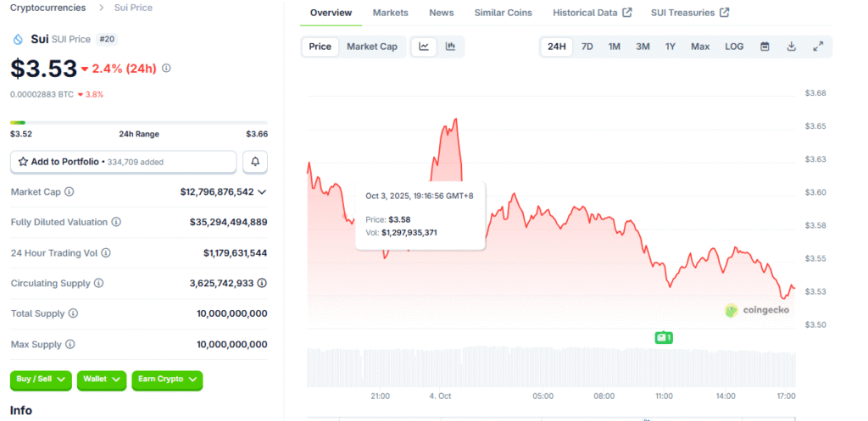The width and height of the screenshot is (868, 421).
Task: Open the calendar date range picker
Action: (764, 47)
